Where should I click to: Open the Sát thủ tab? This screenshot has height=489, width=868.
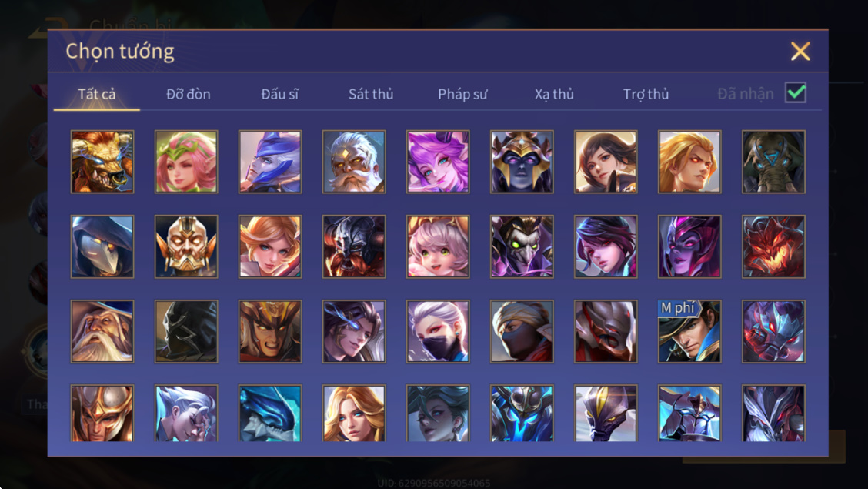point(371,94)
